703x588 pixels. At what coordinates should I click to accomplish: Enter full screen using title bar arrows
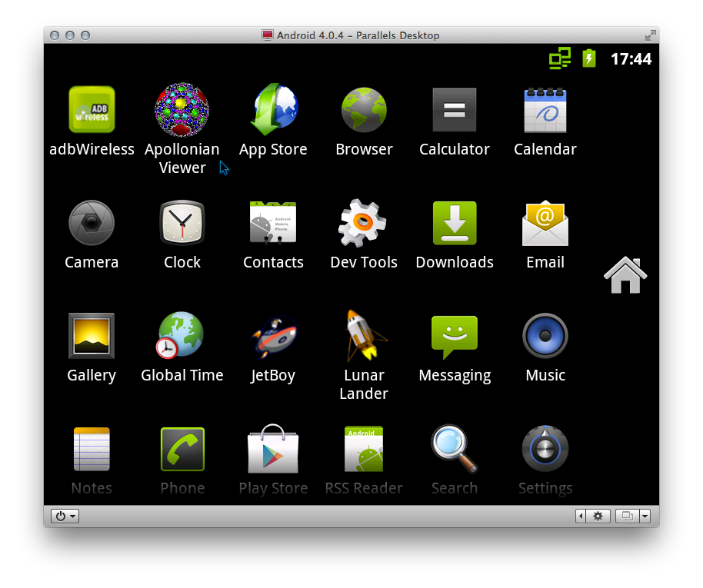coord(650,35)
